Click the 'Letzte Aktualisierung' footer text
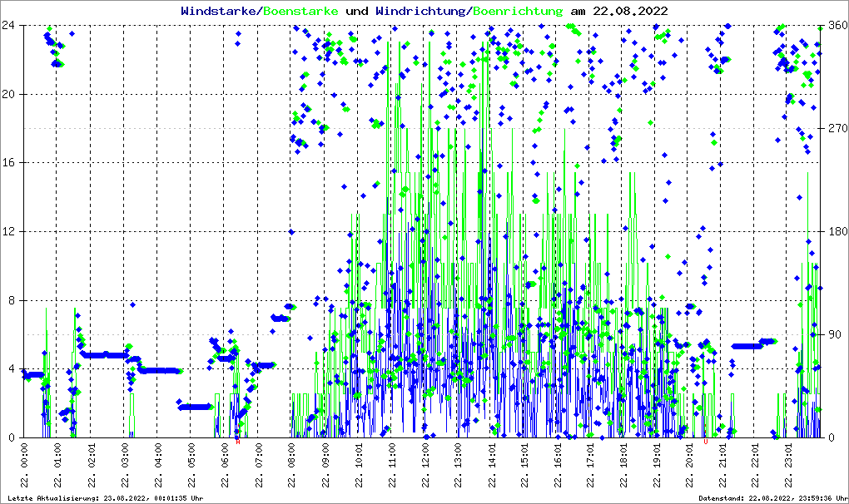The image size is (849, 504). point(106,498)
